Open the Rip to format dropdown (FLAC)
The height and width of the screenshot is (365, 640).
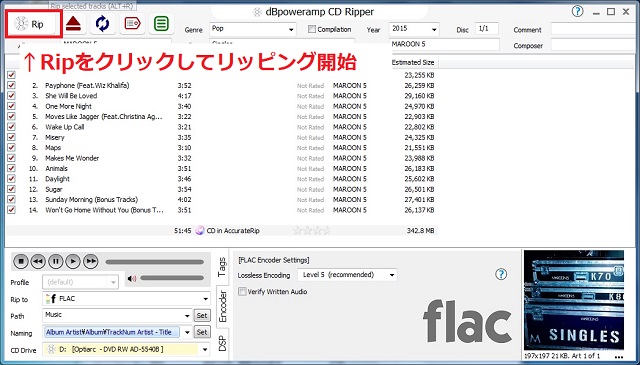click(127, 299)
